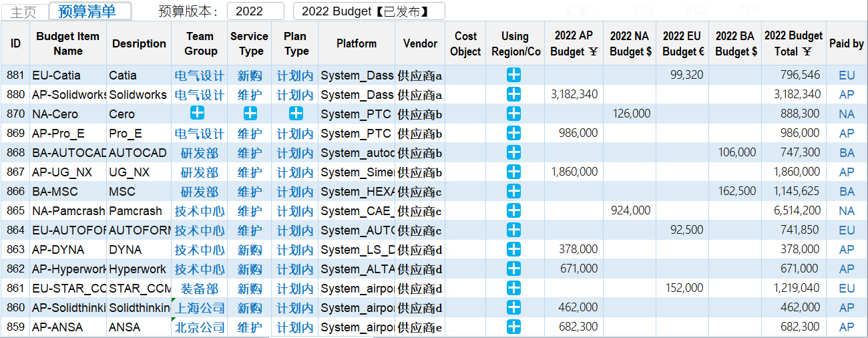
Task: Click the plus icon in AP-DYNA Using Region column
Action: point(513,250)
